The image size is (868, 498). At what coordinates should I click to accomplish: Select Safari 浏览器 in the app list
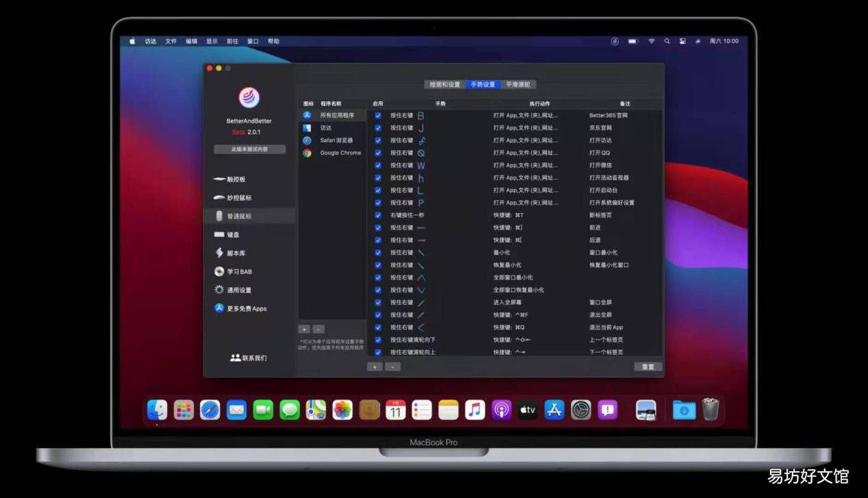point(332,140)
